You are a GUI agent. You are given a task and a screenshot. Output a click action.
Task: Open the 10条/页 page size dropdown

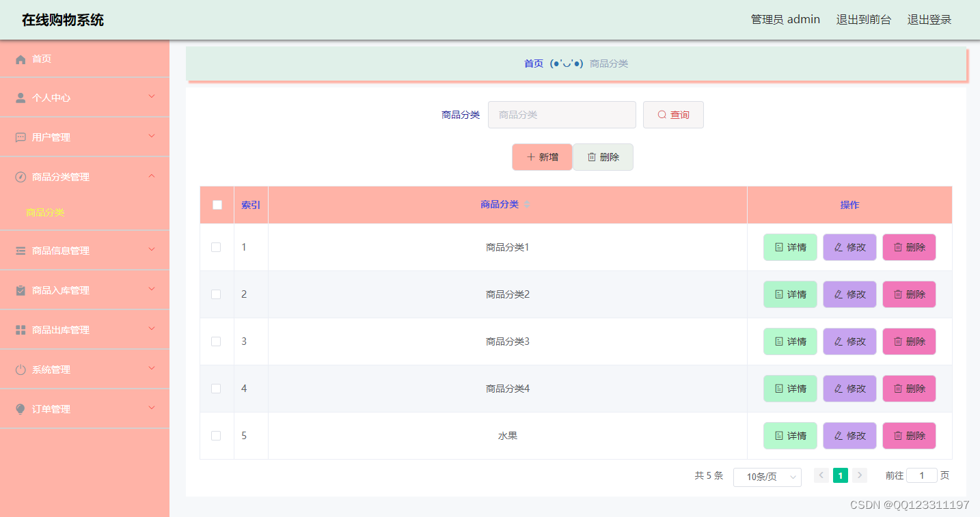[767, 477]
